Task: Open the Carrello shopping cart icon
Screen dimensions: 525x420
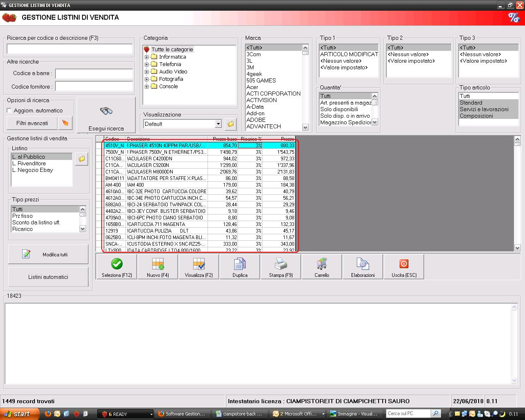Action: coord(322,264)
